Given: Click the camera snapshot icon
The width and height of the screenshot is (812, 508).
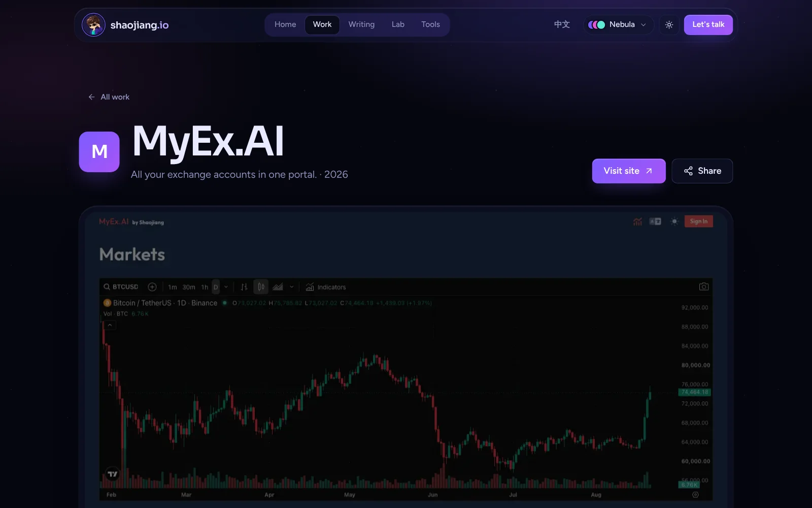Looking at the screenshot, I should 704,287.
